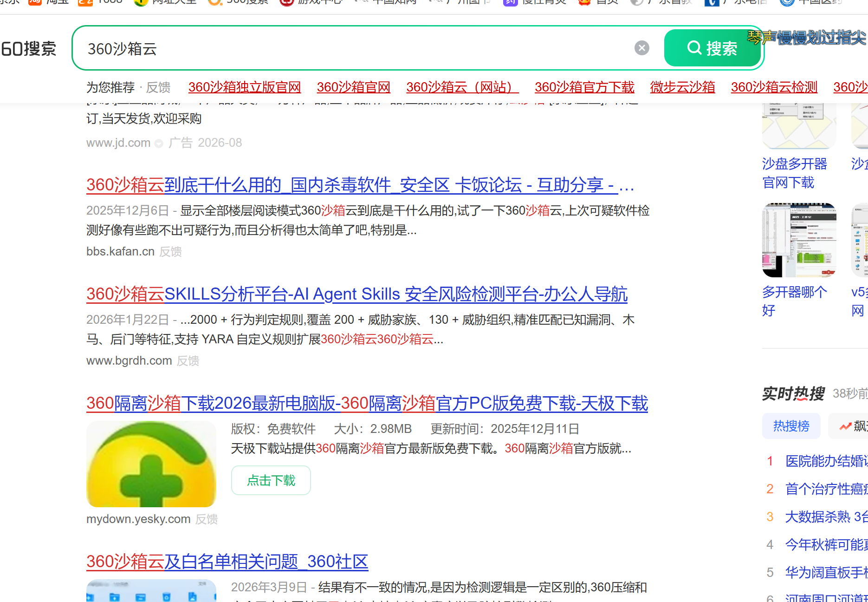Click snippet line 订,当天发货,欢迎采购
This screenshot has width=868, height=602.
144,118
